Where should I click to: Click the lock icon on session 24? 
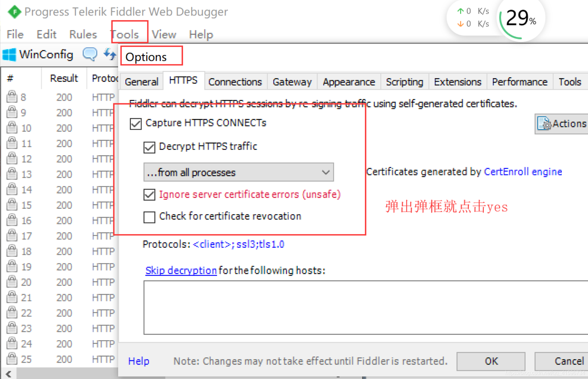click(x=12, y=343)
